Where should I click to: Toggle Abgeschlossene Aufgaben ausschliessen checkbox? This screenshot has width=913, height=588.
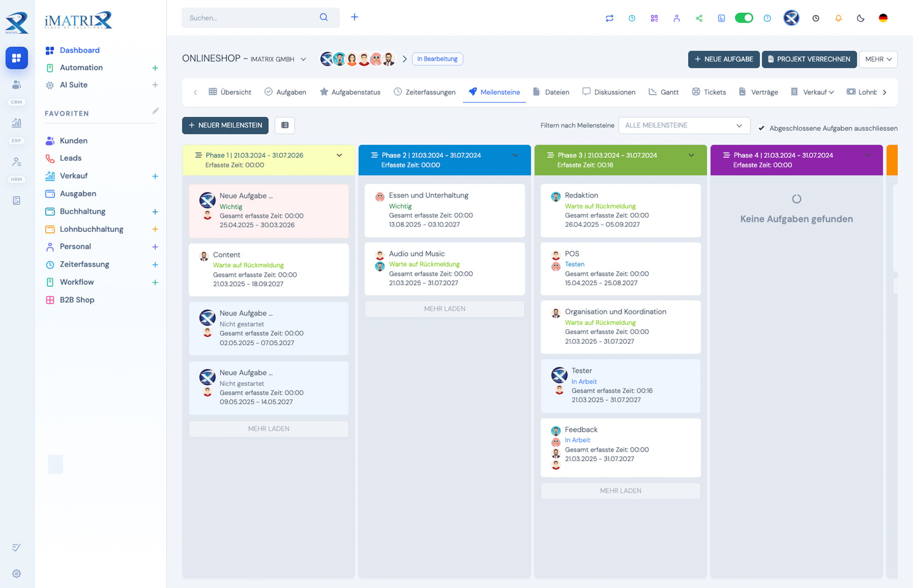click(x=761, y=128)
